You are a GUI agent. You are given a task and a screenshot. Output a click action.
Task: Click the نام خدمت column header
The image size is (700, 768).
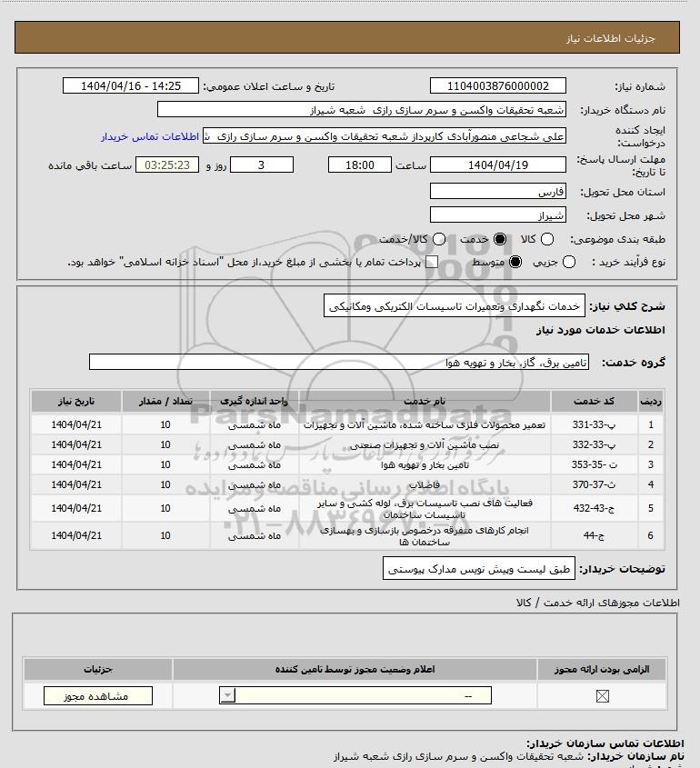[425, 401]
